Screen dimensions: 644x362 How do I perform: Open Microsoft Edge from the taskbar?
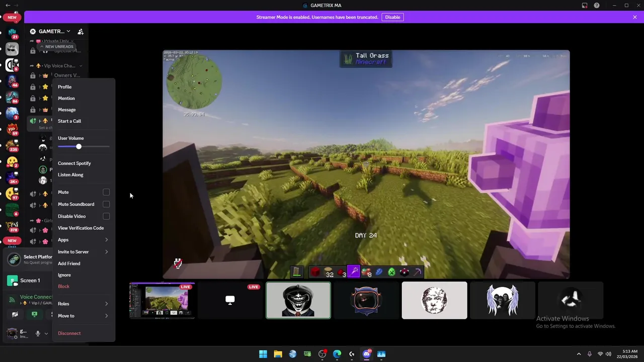pos(337,354)
